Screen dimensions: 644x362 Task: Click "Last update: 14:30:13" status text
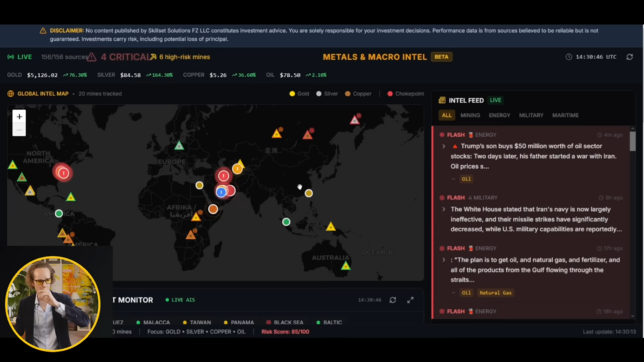pos(609,332)
